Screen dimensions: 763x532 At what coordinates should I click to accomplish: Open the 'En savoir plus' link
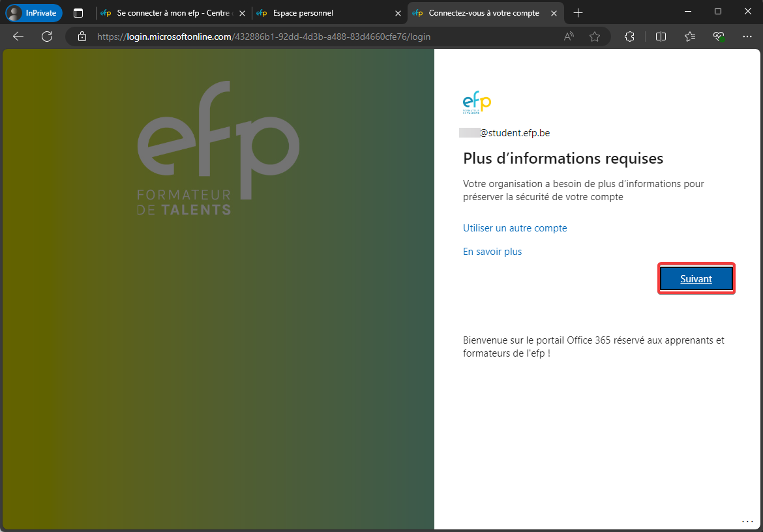[x=492, y=252]
